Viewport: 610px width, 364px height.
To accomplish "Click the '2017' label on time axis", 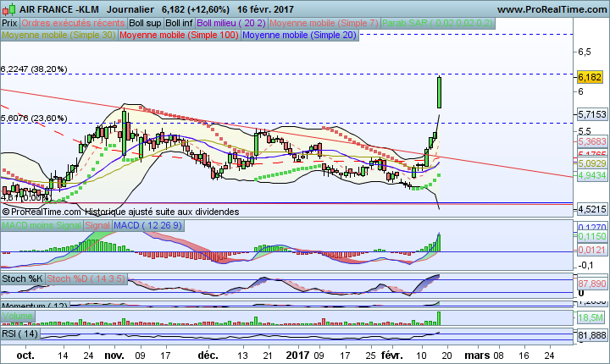I will tap(297, 355).
